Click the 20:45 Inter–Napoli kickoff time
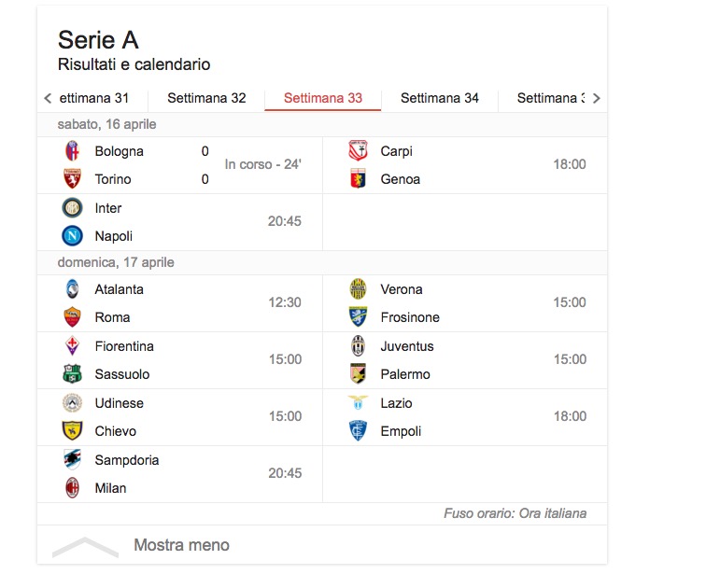Viewport: 706px width, 588px height. [285, 222]
